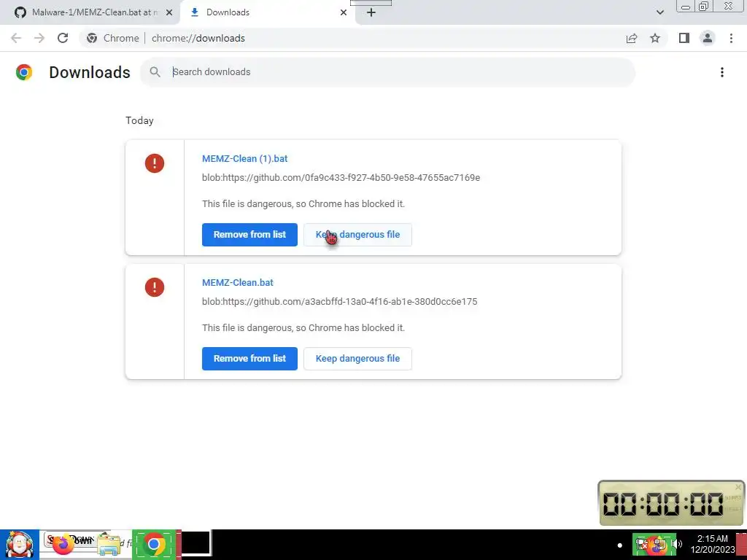This screenshot has height=560, width=747.
Task: Click the Chrome site info chip
Action: [113, 38]
